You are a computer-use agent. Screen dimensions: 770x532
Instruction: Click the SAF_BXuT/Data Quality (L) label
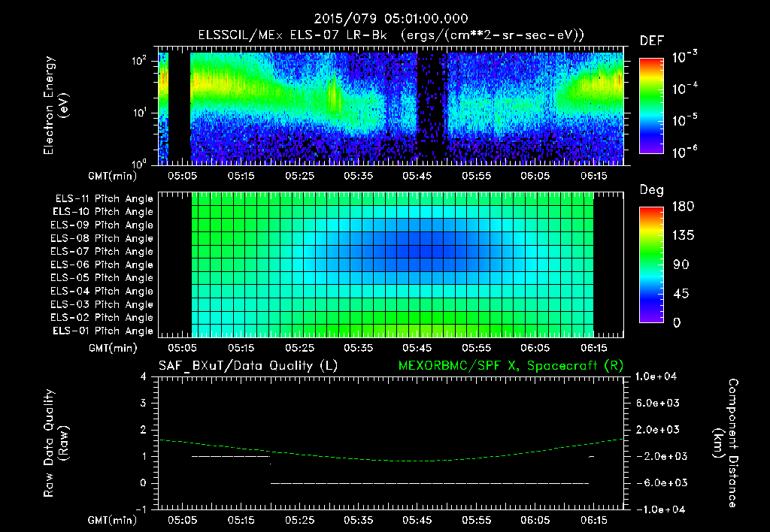(248, 366)
